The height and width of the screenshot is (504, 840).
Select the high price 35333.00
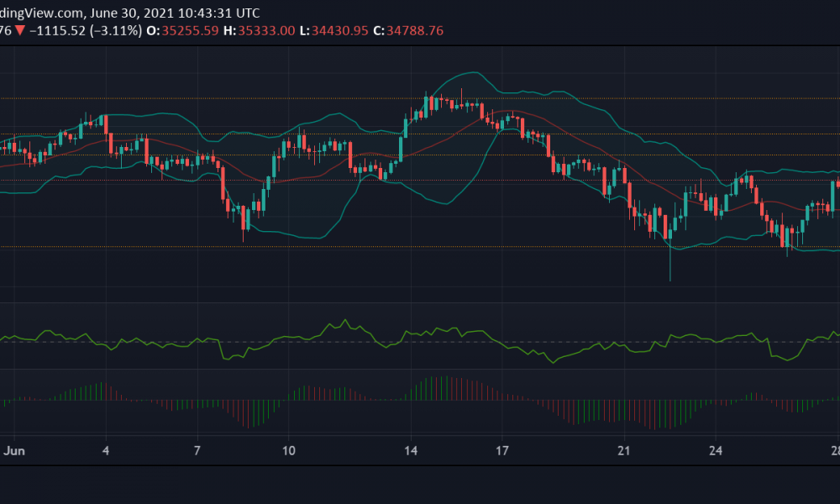(266, 30)
